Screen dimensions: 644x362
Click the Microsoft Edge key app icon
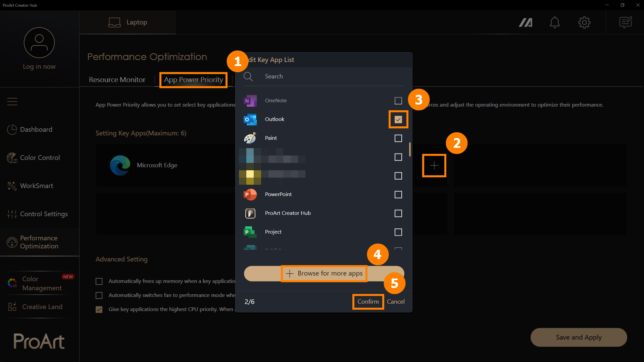[x=120, y=165]
